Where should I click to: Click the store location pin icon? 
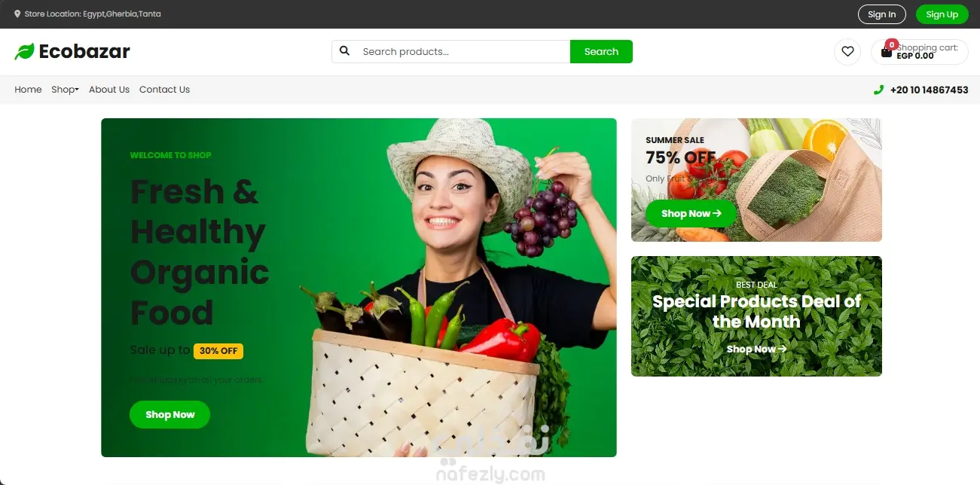tap(17, 14)
